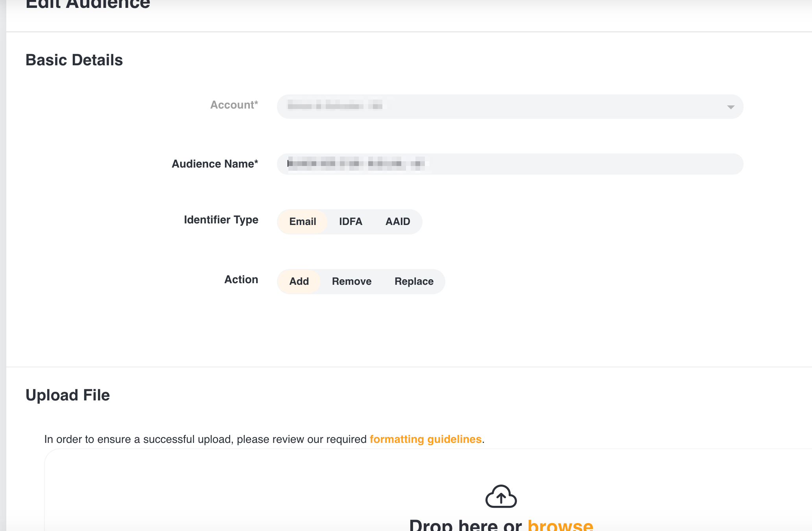Click the Edit Audience page title
This screenshot has width=812, height=531.
click(x=88, y=4)
